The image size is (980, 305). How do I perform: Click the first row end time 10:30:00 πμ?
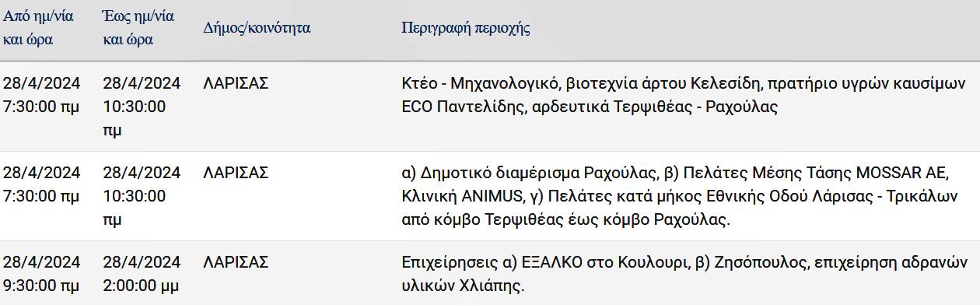tap(134, 119)
